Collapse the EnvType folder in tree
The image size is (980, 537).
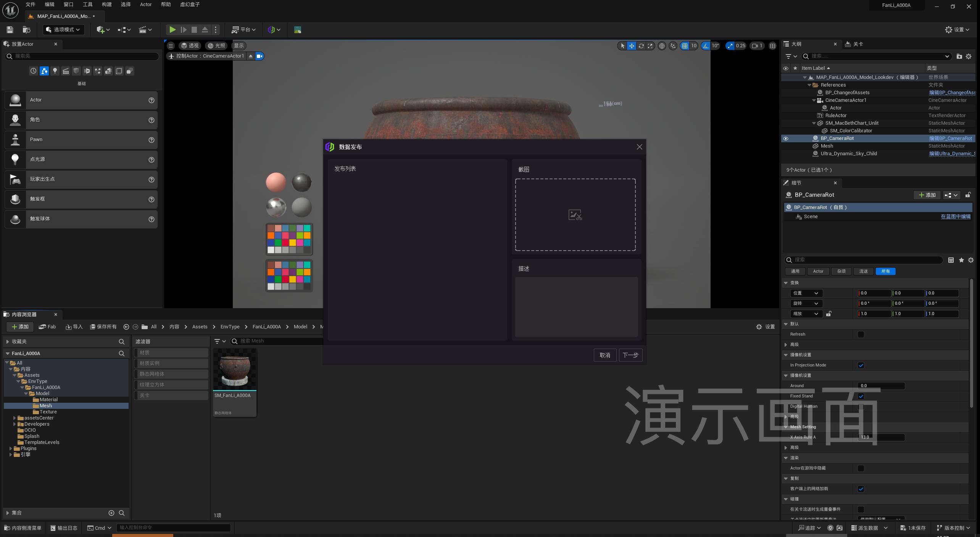click(18, 381)
